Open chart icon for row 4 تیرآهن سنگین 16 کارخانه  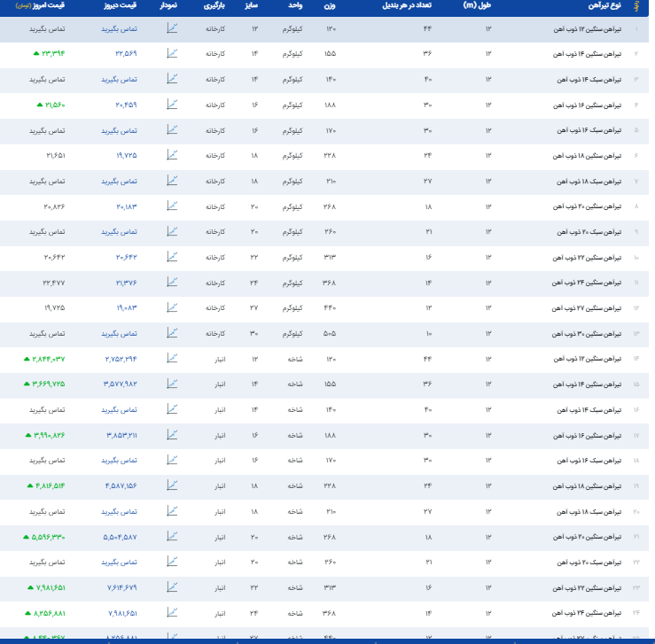click(172, 105)
